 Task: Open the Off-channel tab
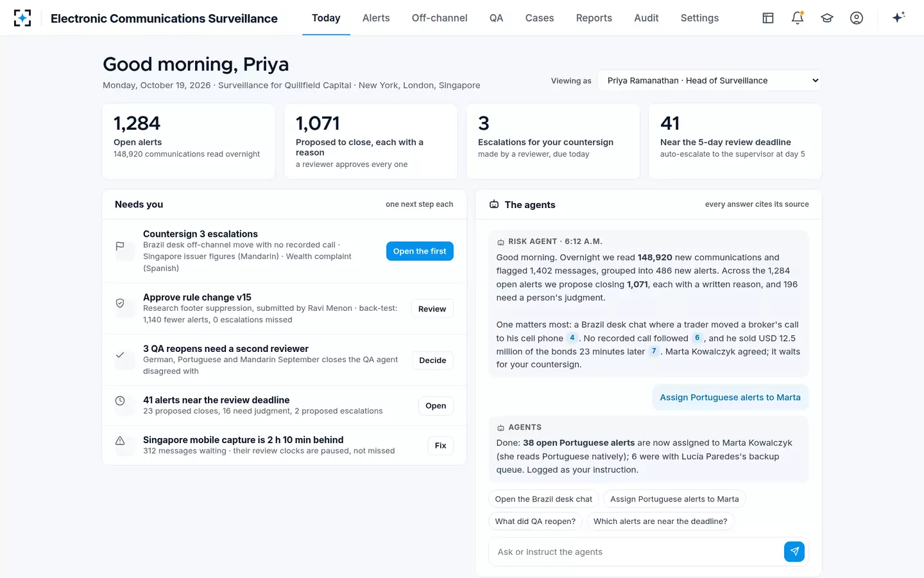tap(440, 18)
